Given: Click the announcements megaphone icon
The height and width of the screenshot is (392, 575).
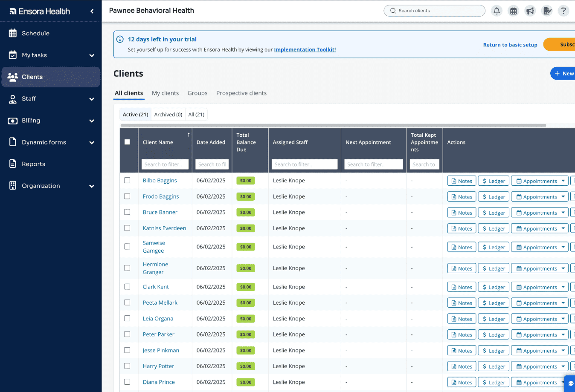Looking at the screenshot, I should (x=530, y=11).
